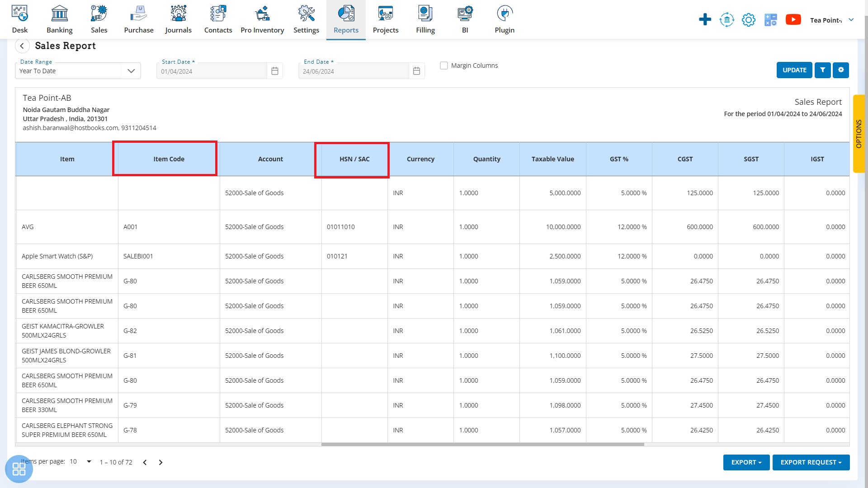Click the filter funnel button
Viewport: 868px width, 488px height.
click(822, 70)
